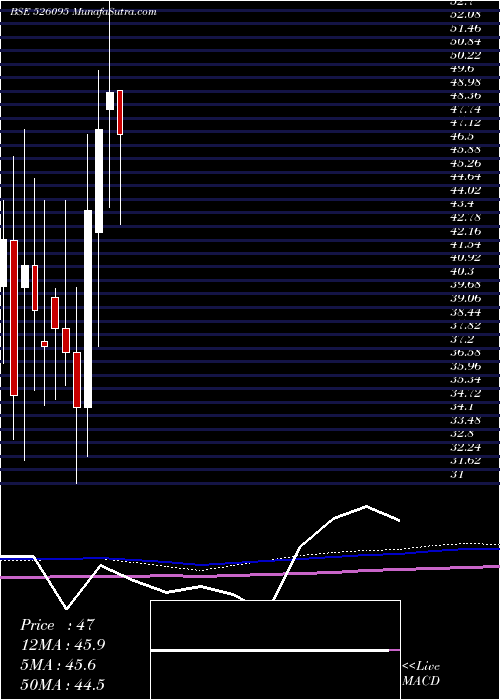Image resolution: width=500 pixels, height=700 pixels.
Task: Click the 49.6 price axis label
Action: (462, 68)
